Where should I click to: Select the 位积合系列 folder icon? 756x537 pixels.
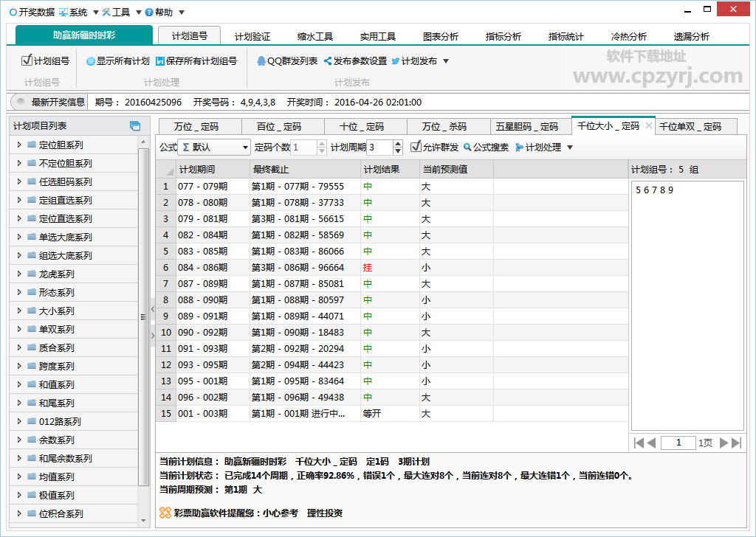coord(32,513)
